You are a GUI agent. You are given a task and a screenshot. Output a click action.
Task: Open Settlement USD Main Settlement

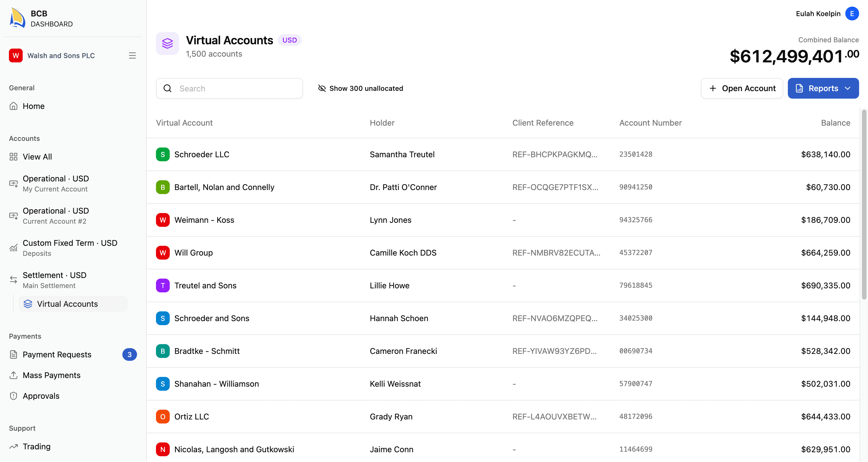(54, 280)
